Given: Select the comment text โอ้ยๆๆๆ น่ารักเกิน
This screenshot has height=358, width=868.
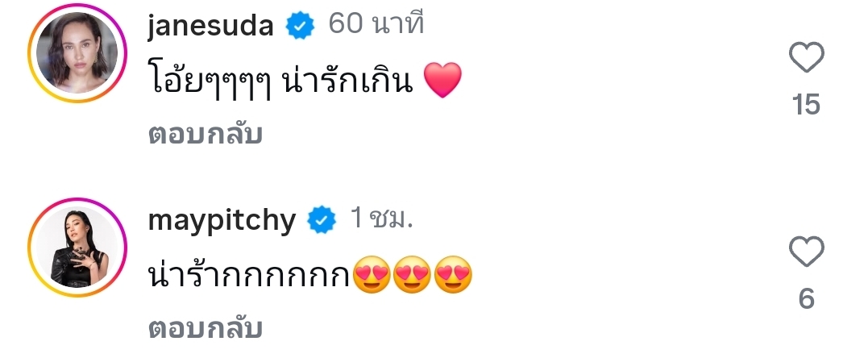Looking at the screenshot, I should click(282, 81).
